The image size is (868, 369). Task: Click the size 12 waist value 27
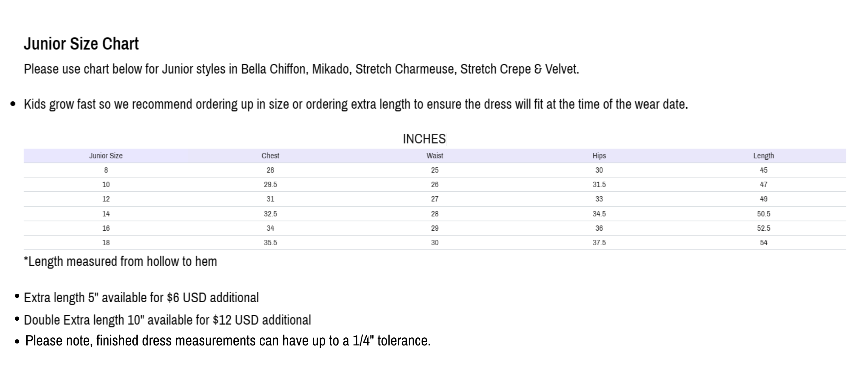435,199
